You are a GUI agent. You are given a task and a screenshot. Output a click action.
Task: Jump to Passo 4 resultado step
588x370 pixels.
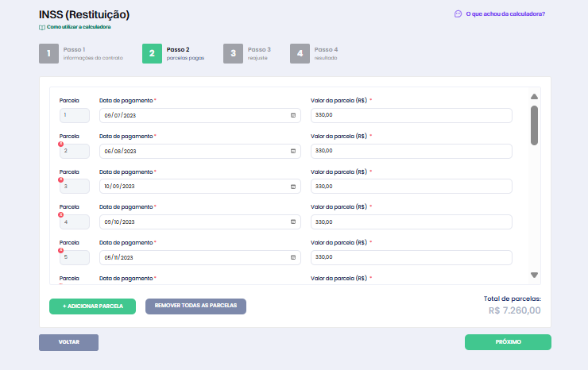(300, 54)
